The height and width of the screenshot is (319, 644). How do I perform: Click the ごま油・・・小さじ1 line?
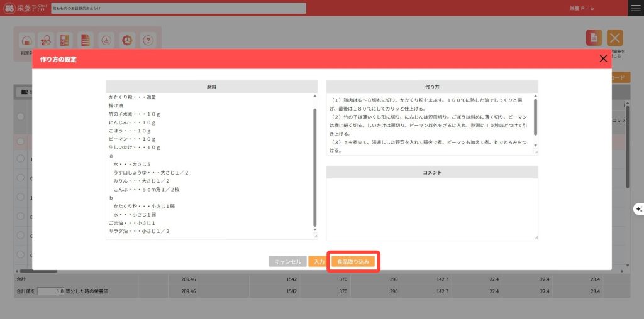132,223
